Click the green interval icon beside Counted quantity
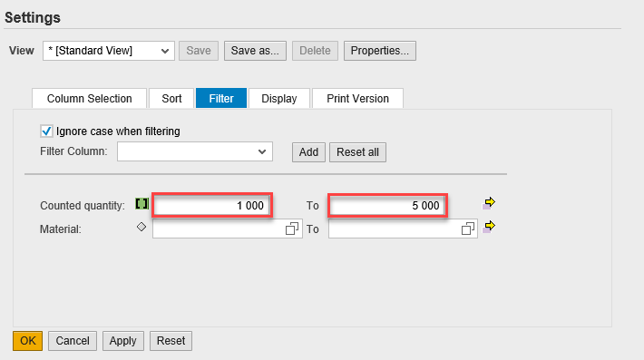Viewport: 644px width, 360px height. pyautogui.click(x=141, y=204)
